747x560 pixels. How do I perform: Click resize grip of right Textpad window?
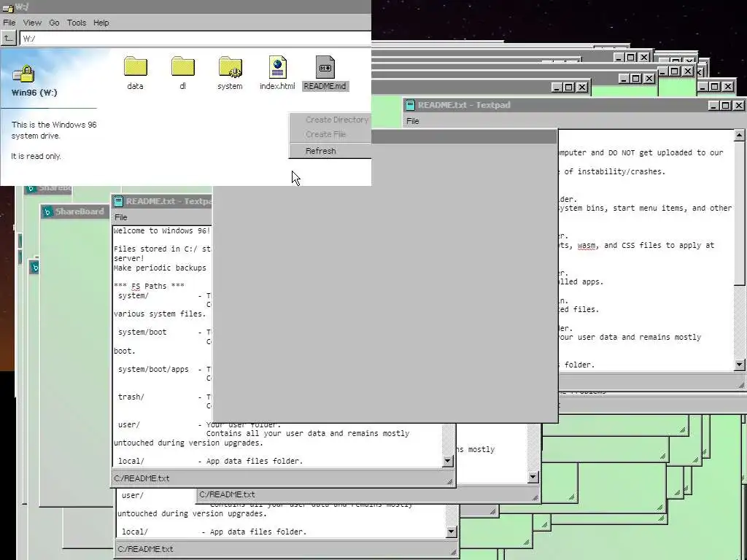741,385
